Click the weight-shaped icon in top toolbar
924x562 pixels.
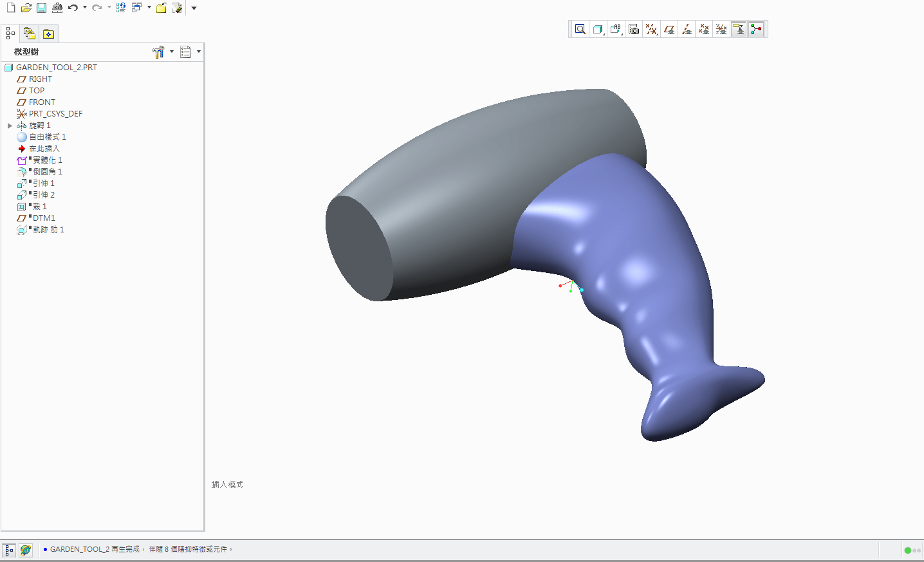[57, 8]
